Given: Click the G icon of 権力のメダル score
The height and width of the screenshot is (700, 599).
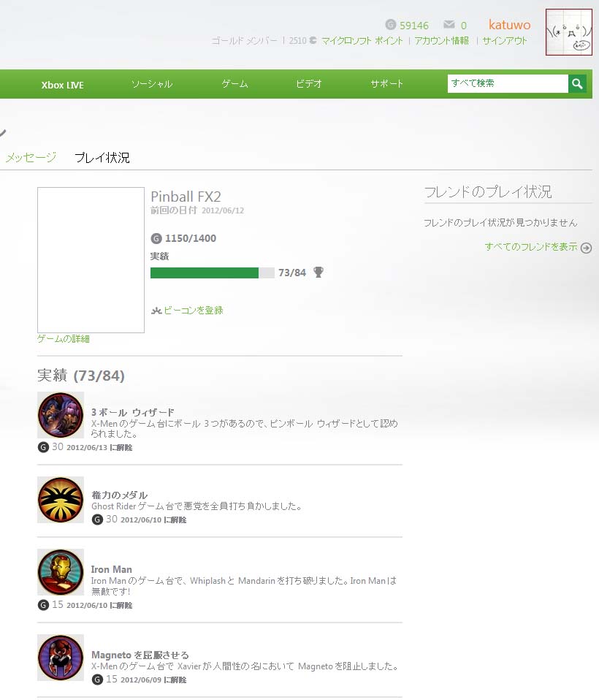Looking at the screenshot, I should point(97,520).
